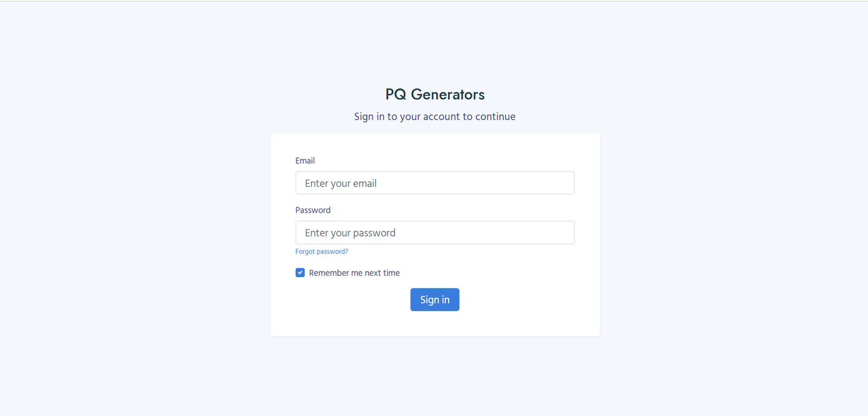Click the Password label text

point(312,210)
